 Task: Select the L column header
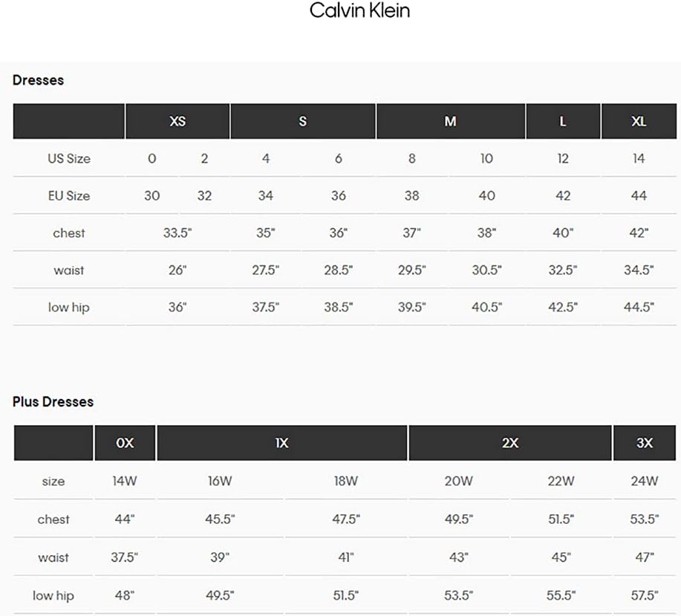(x=563, y=122)
